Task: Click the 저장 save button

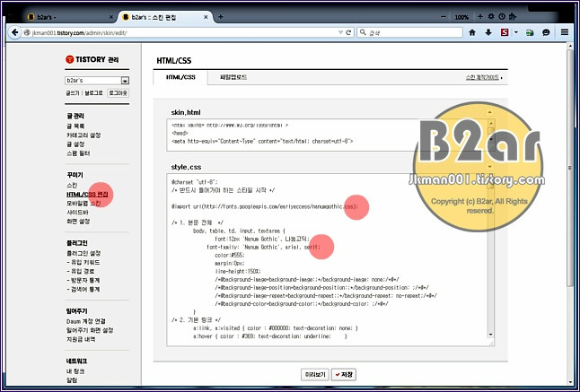Action: [x=344, y=375]
